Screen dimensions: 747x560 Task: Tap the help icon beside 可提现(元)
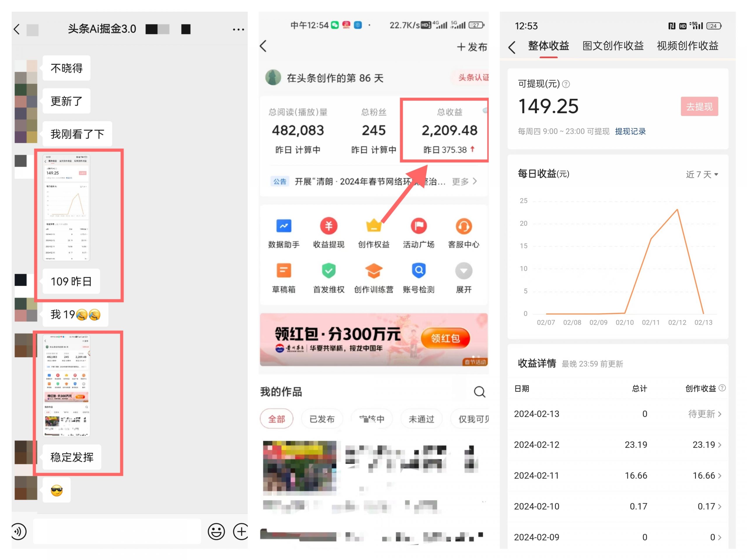tap(566, 84)
